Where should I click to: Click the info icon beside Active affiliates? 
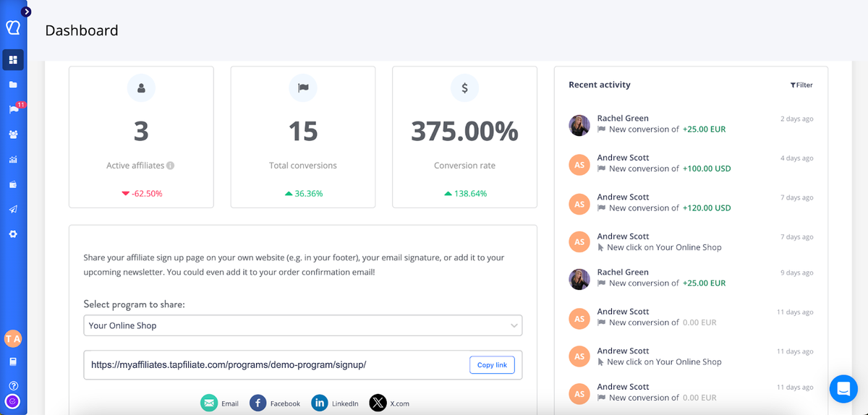click(x=171, y=166)
